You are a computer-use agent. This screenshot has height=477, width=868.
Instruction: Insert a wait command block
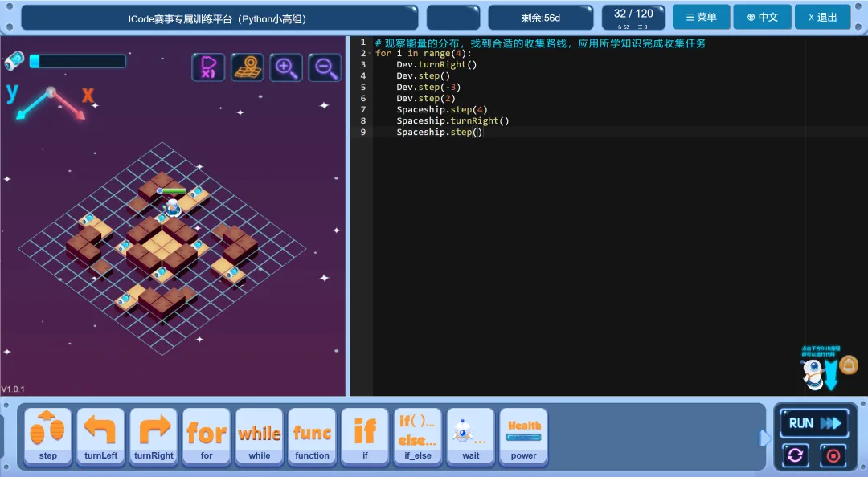point(470,436)
